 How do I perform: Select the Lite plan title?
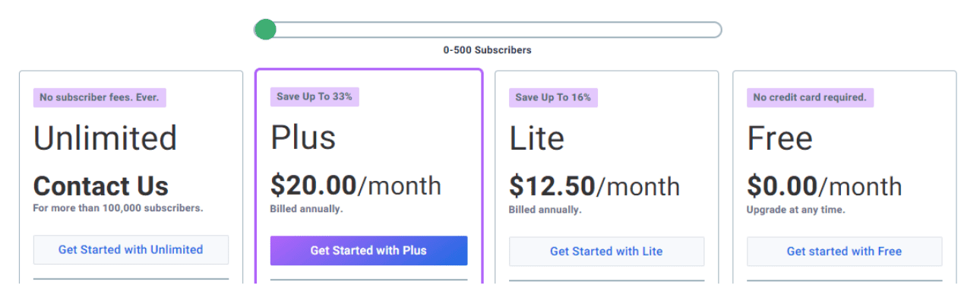click(x=536, y=138)
